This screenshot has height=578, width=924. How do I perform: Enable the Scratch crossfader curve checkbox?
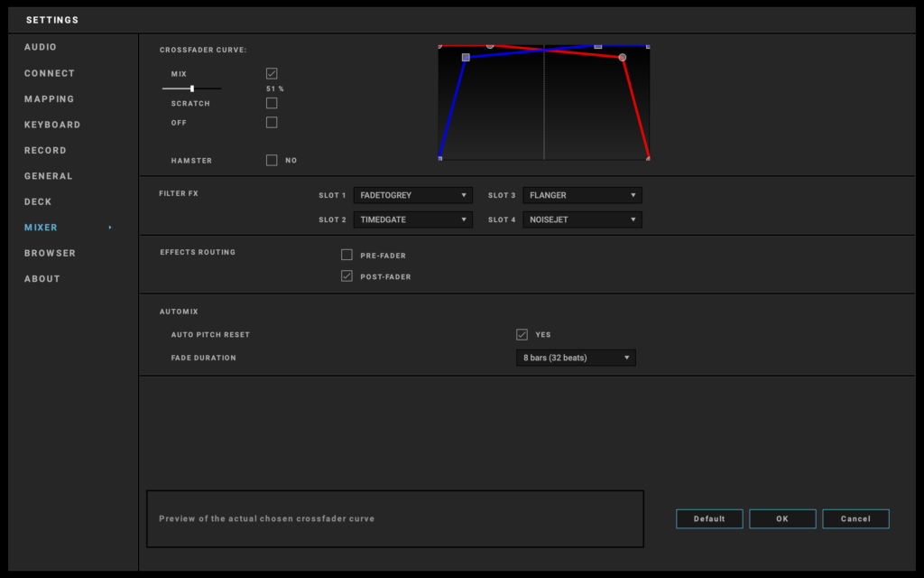(272, 103)
